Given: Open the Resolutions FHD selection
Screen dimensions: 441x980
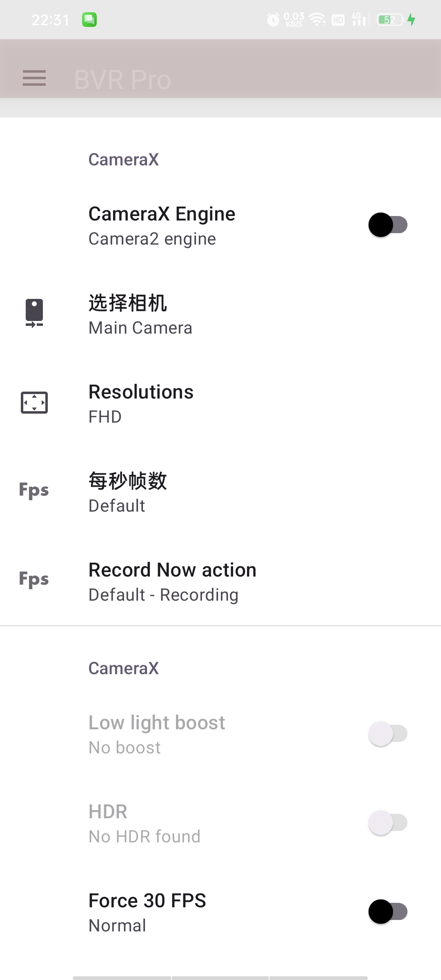Looking at the screenshot, I should tap(220, 403).
